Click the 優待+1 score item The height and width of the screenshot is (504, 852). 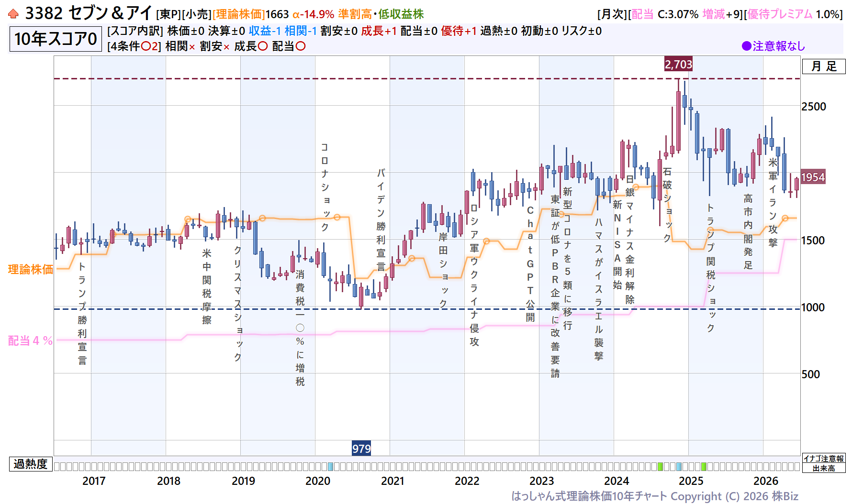[x=459, y=31]
